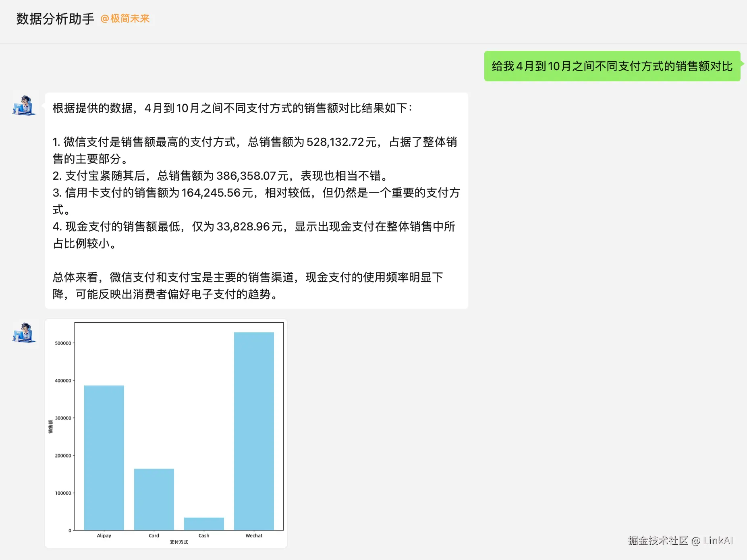
Task: Select the Wechat category label
Action: coord(254,535)
